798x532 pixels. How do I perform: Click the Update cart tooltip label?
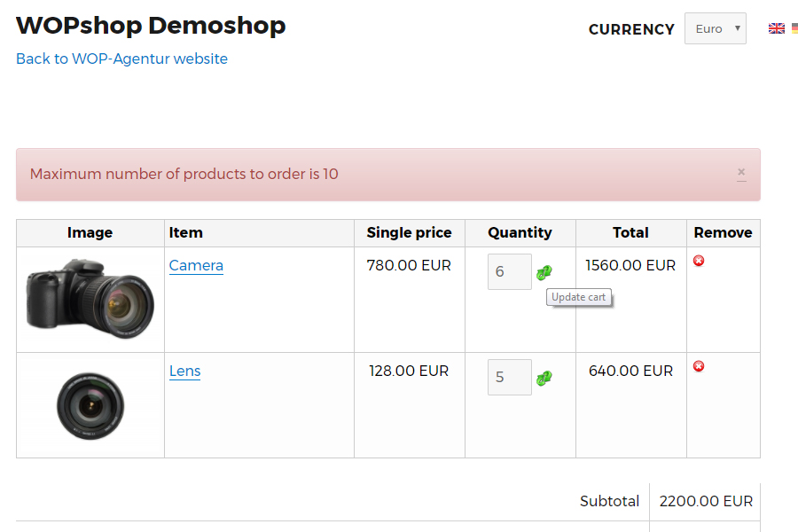[578, 297]
